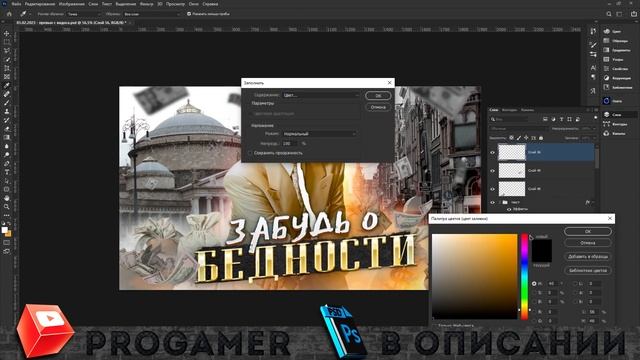Open the Образец dropdown in options bar
This screenshot has height=360, width=640.
pos(152,14)
